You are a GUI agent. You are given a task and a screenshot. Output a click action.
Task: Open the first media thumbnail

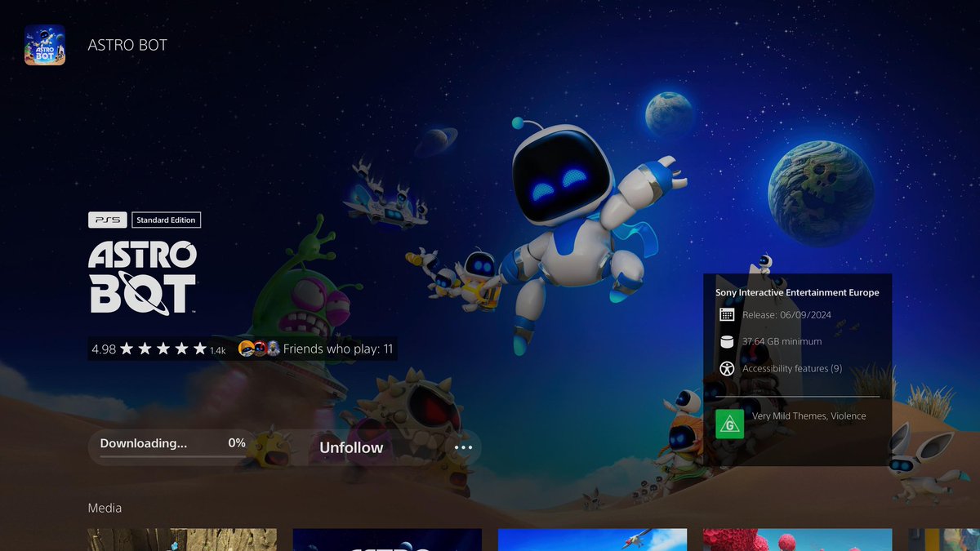click(182, 540)
